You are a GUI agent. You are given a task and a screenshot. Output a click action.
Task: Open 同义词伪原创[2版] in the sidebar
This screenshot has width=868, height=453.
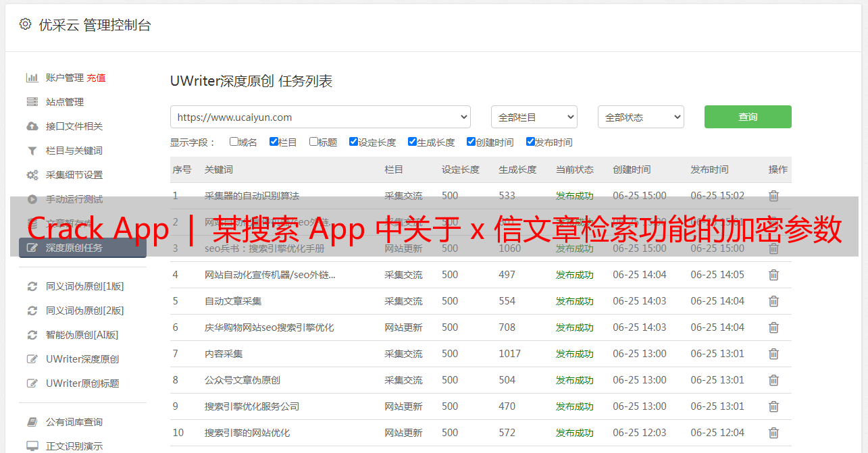click(x=85, y=311)
